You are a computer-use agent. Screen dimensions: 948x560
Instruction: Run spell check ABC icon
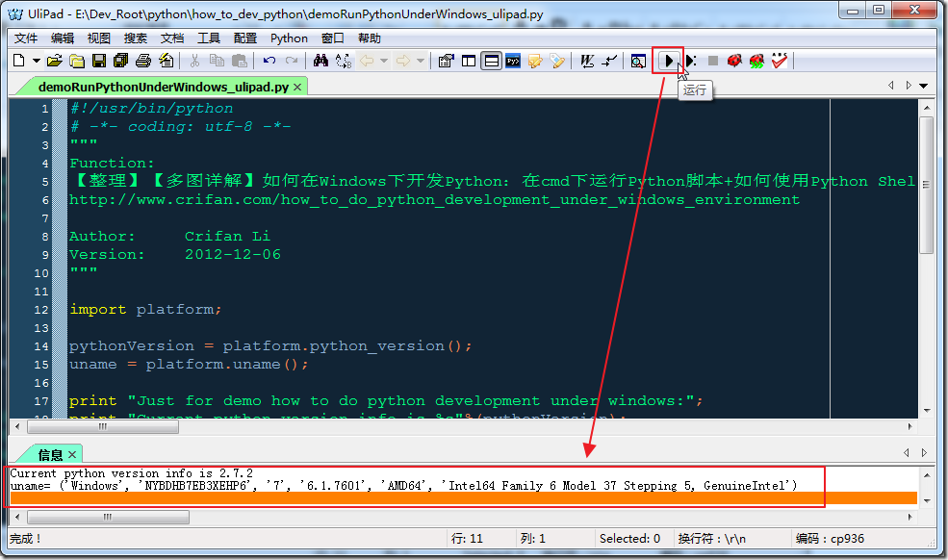(x=780, y=61)
